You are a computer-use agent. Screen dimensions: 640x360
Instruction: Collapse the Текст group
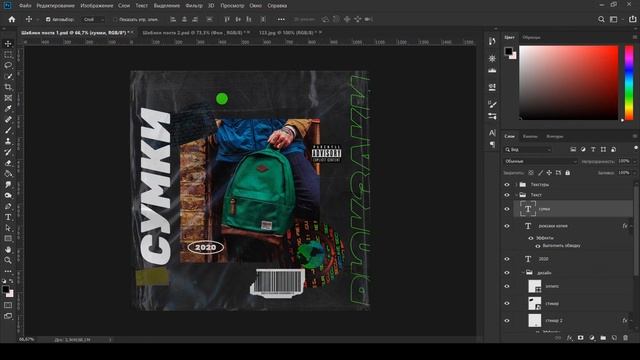click(x=516, y=195)
